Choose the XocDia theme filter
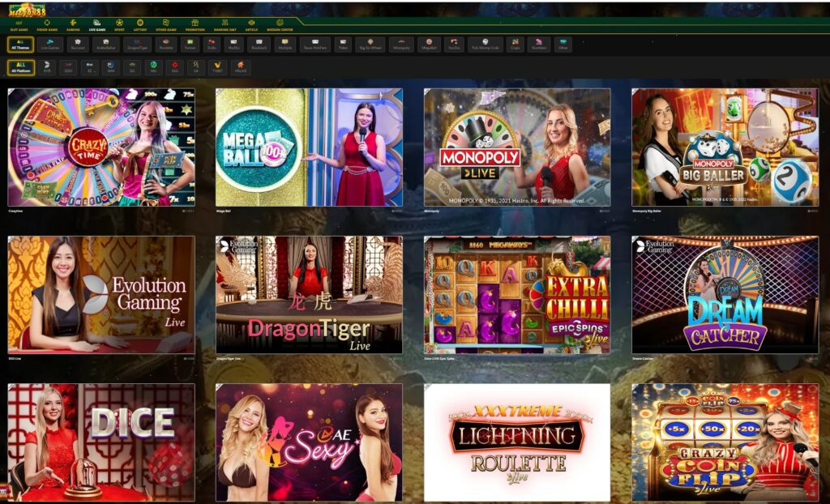 click(x=454, y=45)
